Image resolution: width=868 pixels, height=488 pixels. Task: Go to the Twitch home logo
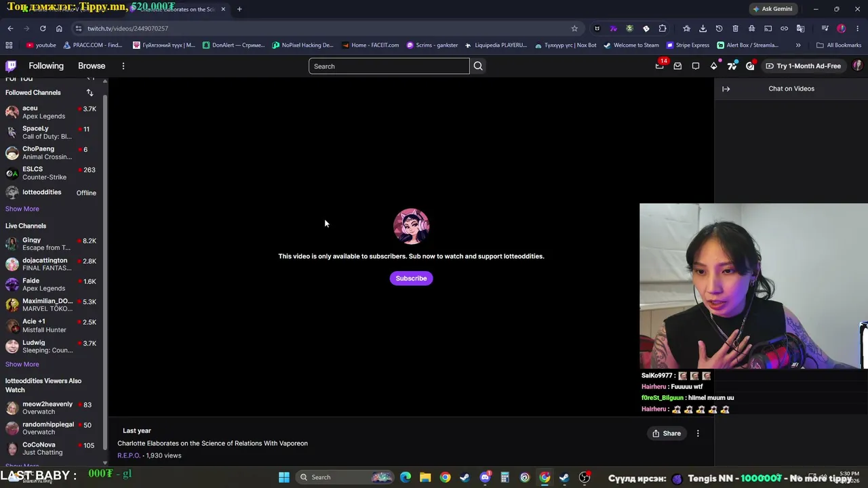click(x=11, y=66)
